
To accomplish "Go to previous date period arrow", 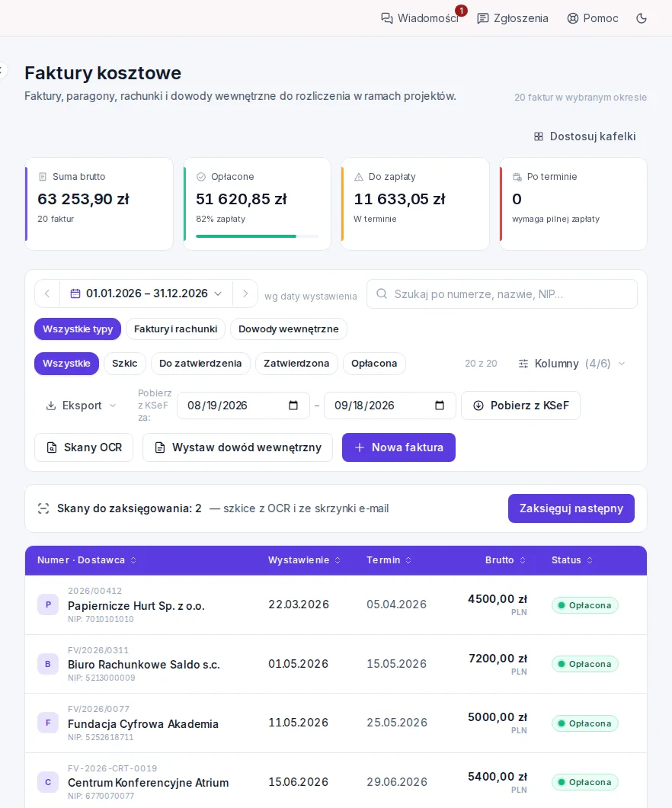I will tap(47, 293).
